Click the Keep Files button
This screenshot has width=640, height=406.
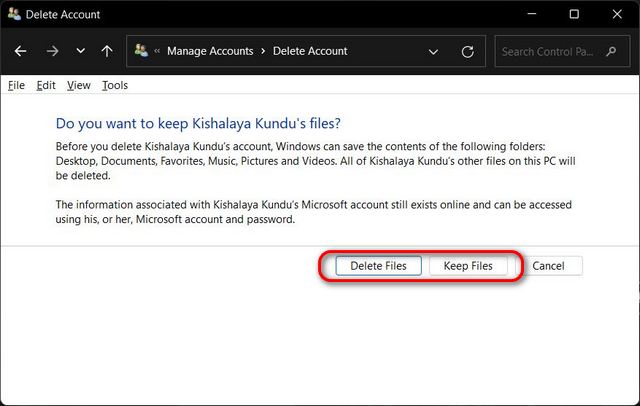[468, 266]
